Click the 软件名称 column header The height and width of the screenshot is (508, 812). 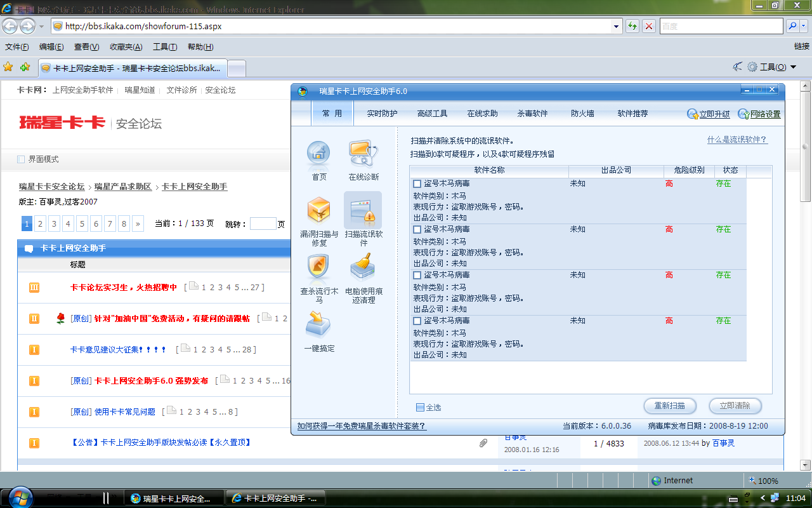[x=489, y=171]
